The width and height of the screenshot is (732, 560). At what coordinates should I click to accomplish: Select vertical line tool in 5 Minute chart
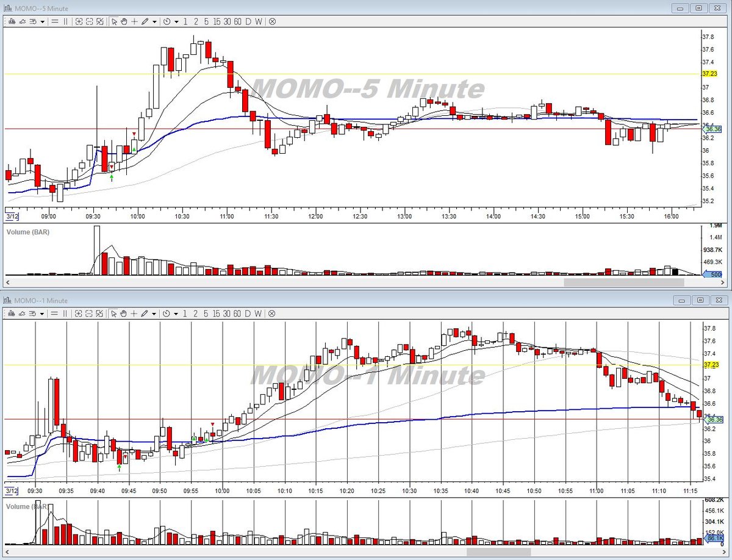coord(65,21)
